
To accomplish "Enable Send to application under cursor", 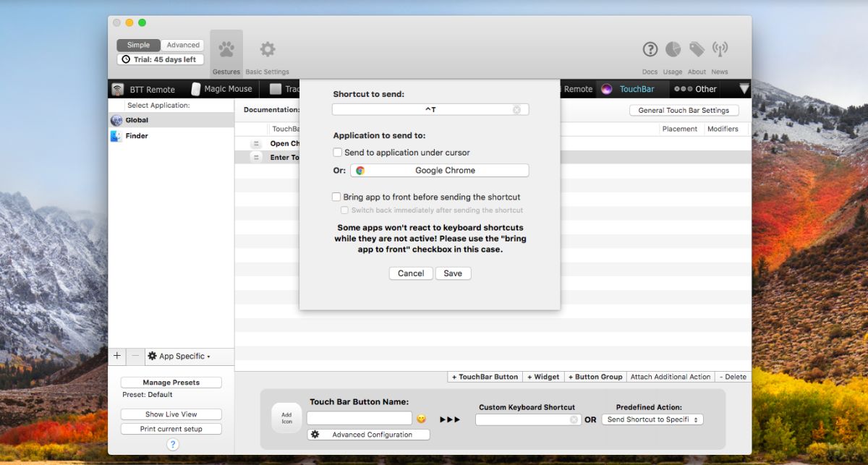I will (x=337, y=153).
